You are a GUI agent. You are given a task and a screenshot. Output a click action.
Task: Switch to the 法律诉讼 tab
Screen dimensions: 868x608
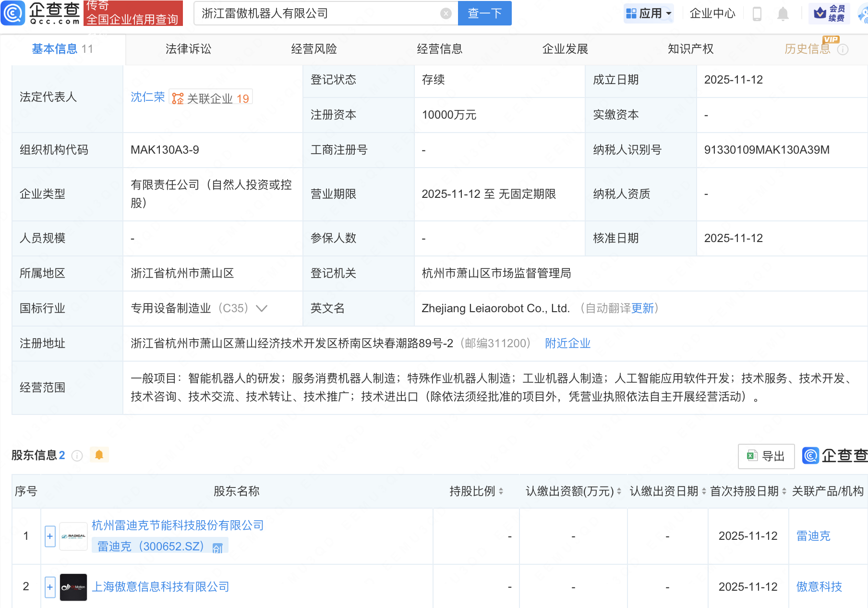coord(188,49)
